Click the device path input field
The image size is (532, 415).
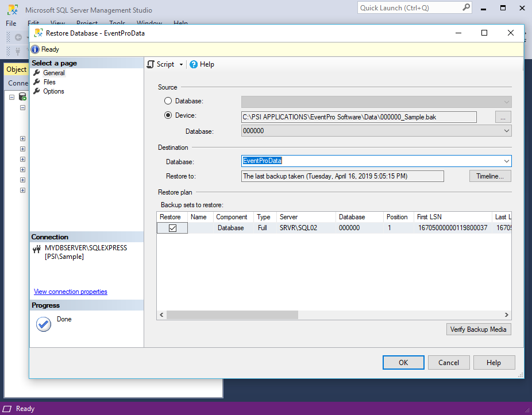(x=359, y=117)
